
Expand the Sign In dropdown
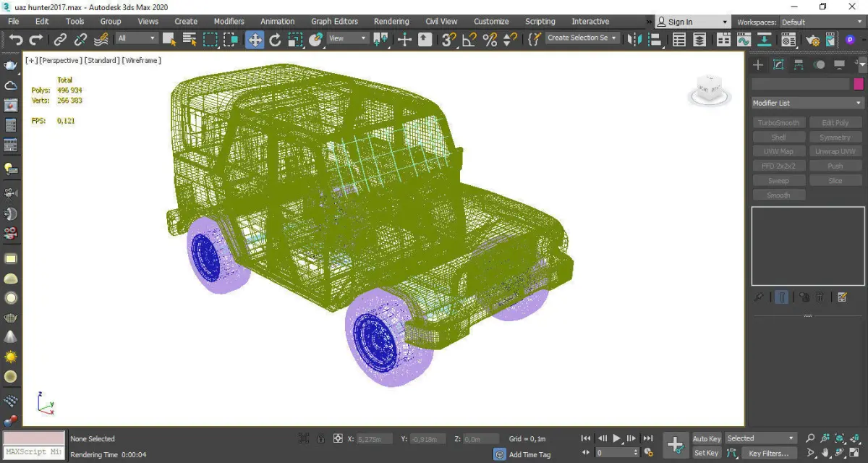point(726,22)
